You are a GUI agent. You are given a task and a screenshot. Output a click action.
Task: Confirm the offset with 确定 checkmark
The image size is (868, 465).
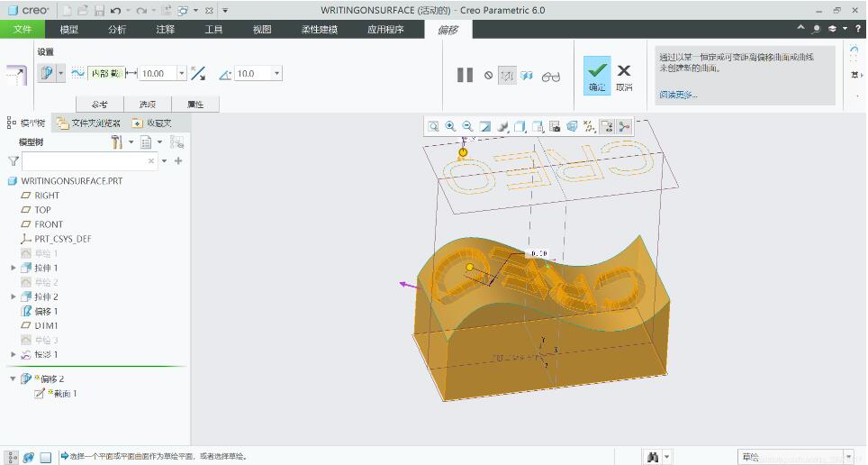597,76
